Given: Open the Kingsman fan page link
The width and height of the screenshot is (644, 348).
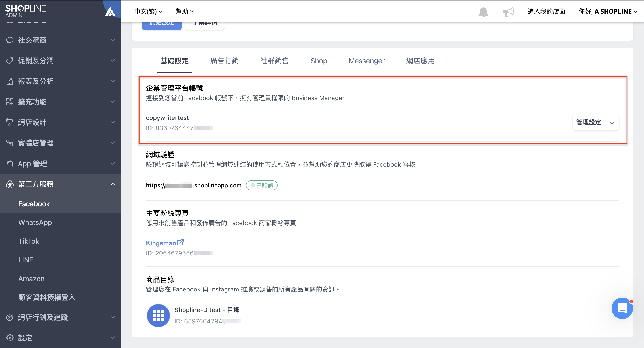Looking at the screenshot, I should coord(161,243).
